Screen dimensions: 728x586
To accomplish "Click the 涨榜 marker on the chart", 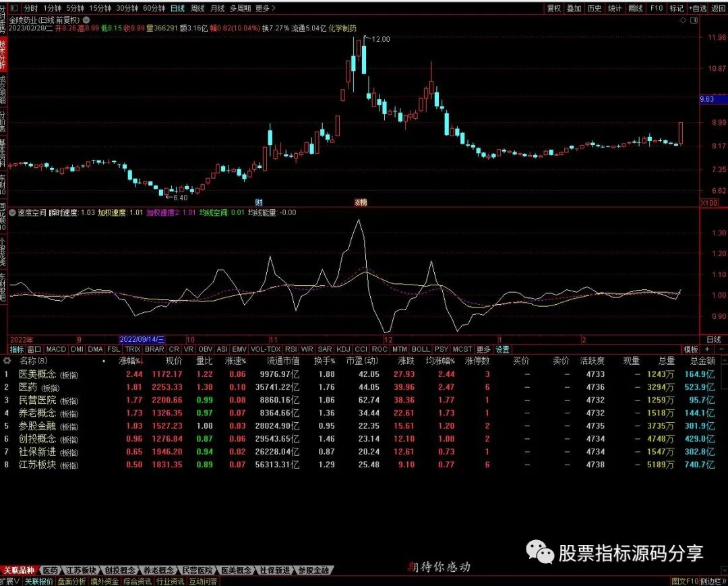I will (x=360, y=202).
